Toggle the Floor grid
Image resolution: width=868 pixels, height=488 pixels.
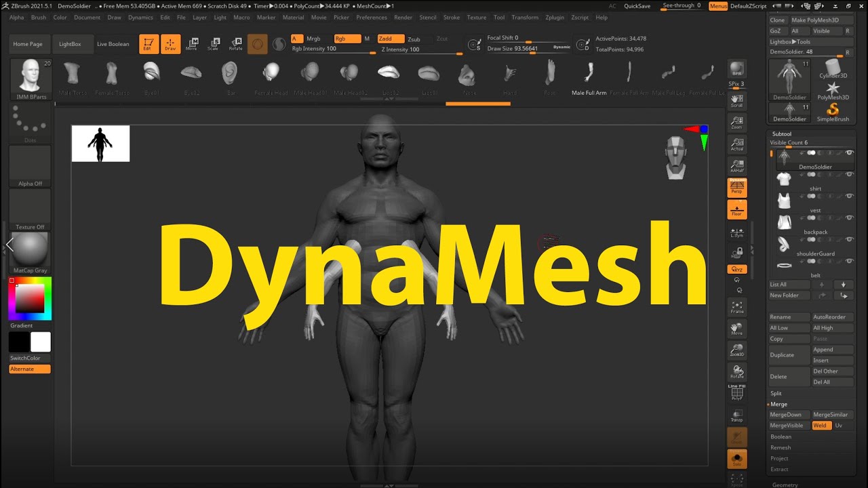[x=737, y=209]
